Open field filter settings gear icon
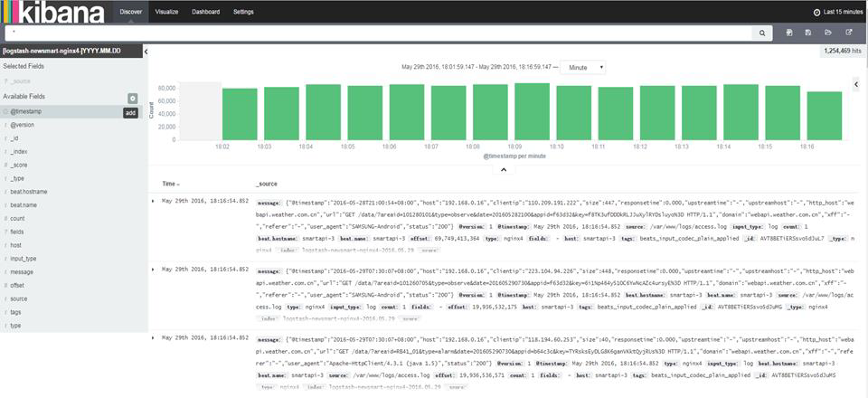Viewport: 868px width, 398px height. click(133, 97)
